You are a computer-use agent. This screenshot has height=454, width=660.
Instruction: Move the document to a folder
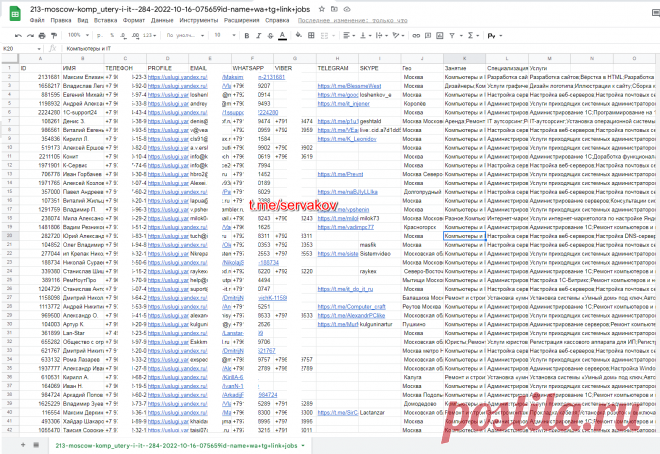[x=334, y=9]
